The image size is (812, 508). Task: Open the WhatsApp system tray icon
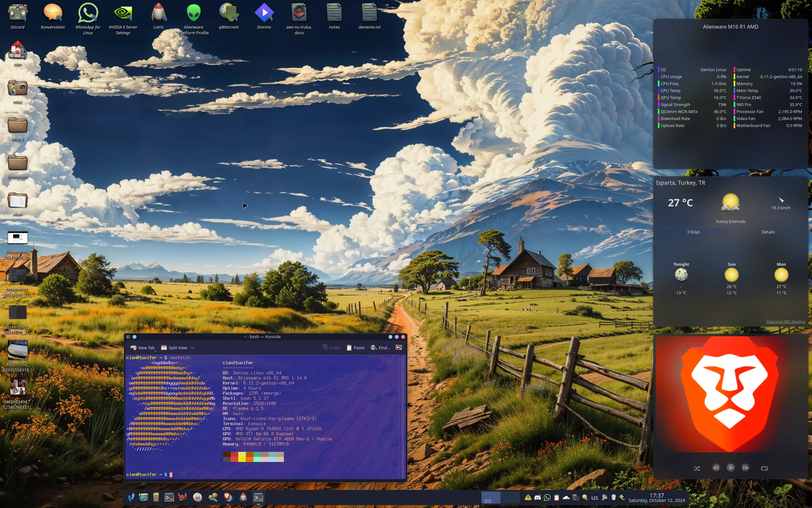547,498
